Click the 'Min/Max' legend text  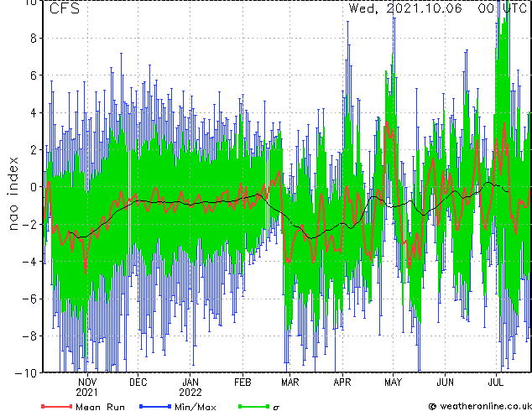tap(195, 407)
